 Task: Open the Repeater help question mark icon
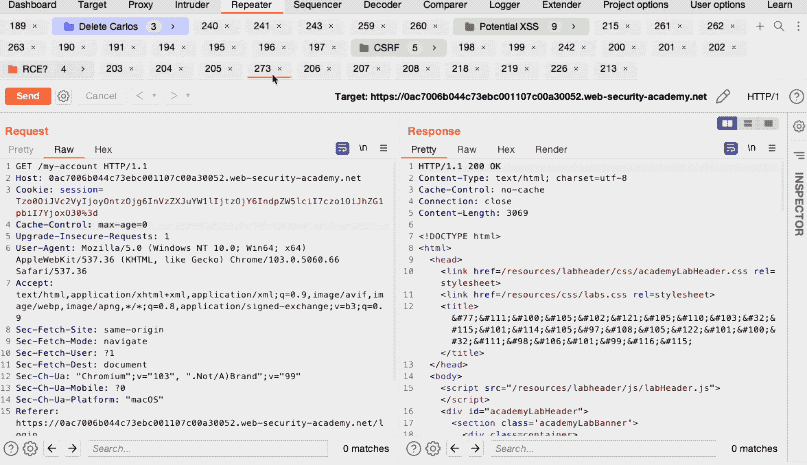796,96
